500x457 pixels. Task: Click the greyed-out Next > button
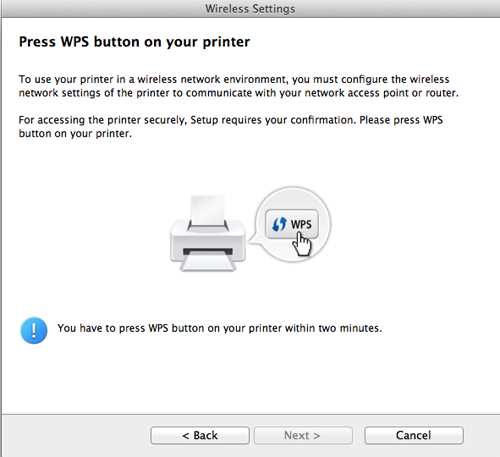(x=303, y=435)
